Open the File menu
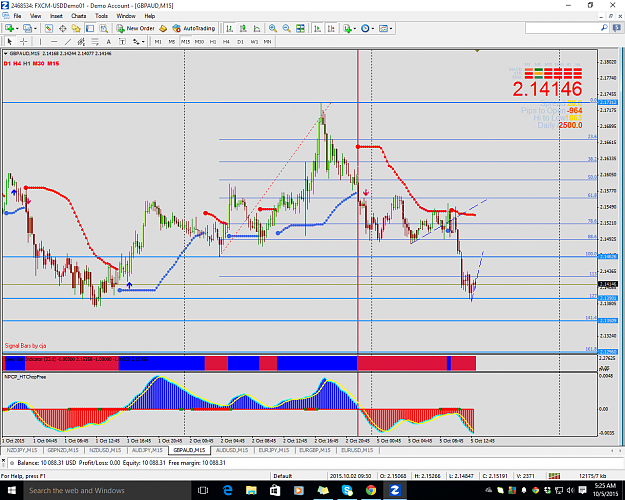The width and height of the screenshot is (625, 500). 18,16
